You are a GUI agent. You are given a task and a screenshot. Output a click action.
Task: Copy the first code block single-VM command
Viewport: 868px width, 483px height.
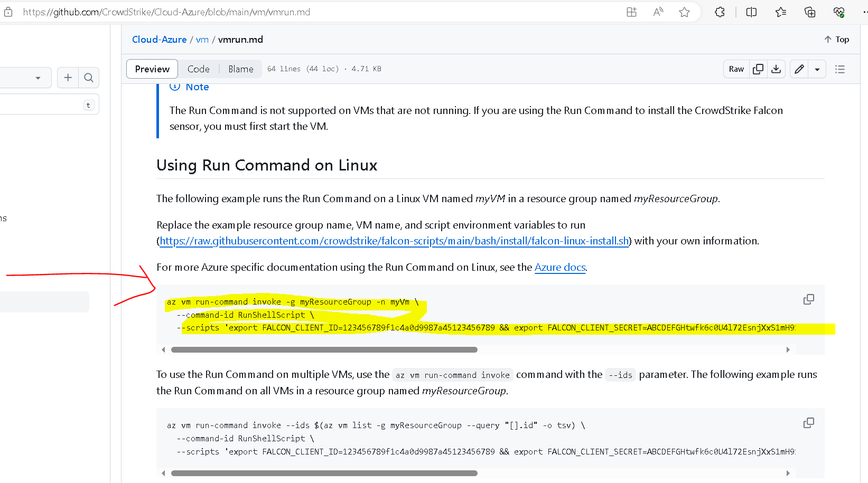[809, 299]
